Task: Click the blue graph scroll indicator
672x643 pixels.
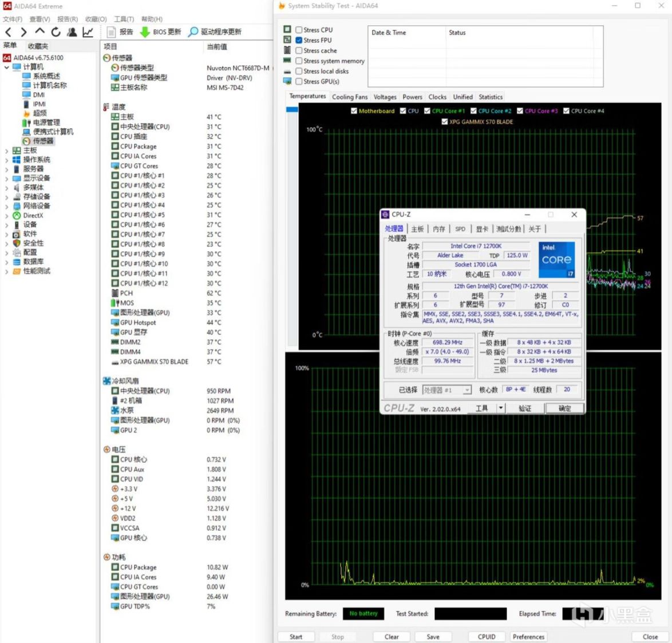Action: (x=292, y=109)
